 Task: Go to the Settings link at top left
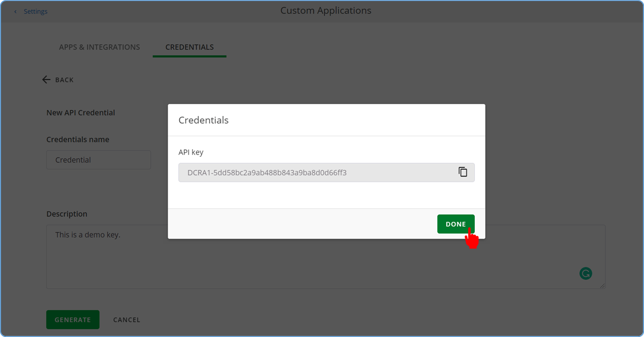[x=35, y=11]
